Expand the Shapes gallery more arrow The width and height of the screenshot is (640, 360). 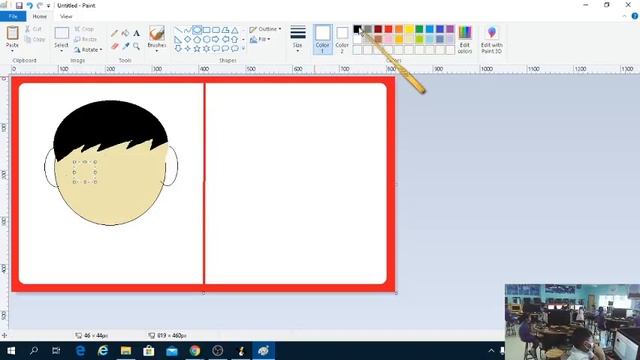[x=243, y=49]
